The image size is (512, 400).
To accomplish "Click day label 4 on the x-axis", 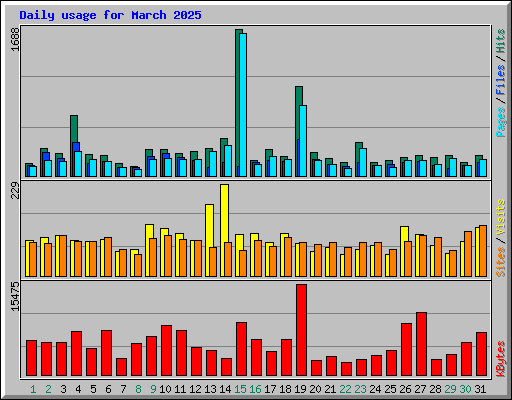I will [78, 389].
